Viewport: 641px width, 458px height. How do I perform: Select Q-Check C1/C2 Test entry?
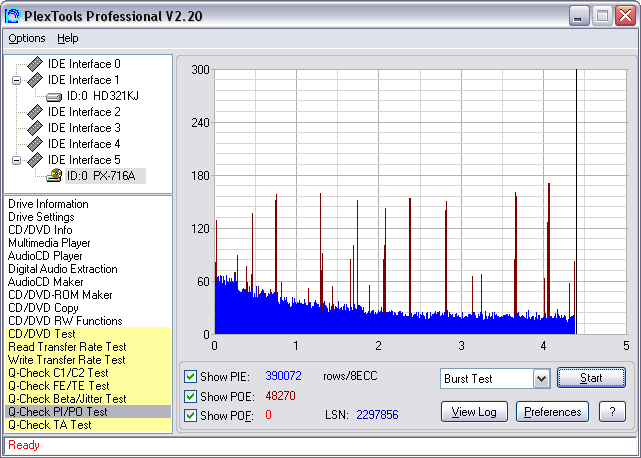(88, 373)
